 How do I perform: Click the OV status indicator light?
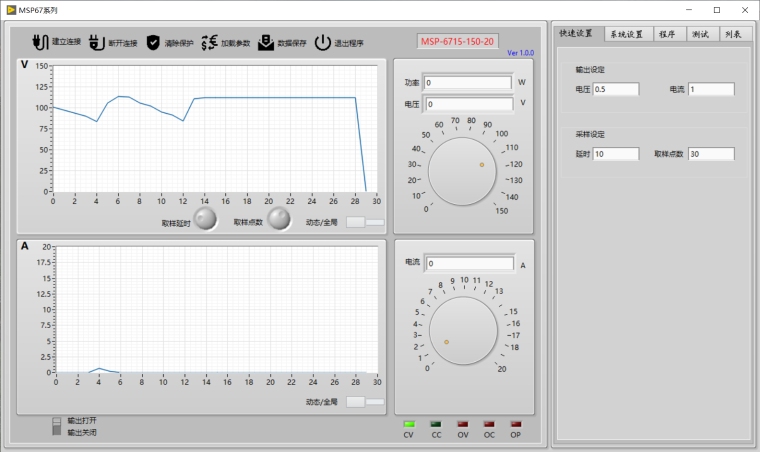coord(462,424)
